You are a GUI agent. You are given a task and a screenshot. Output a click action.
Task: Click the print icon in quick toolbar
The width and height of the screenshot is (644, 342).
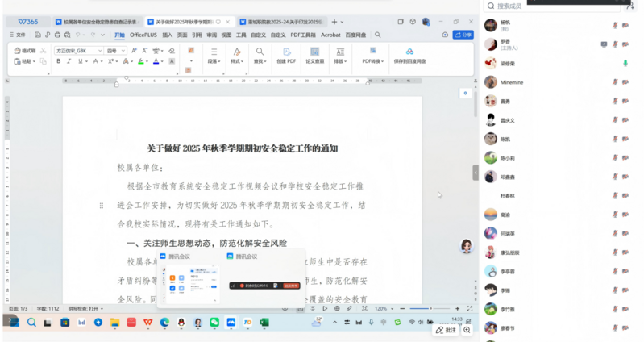coord(57,35)
